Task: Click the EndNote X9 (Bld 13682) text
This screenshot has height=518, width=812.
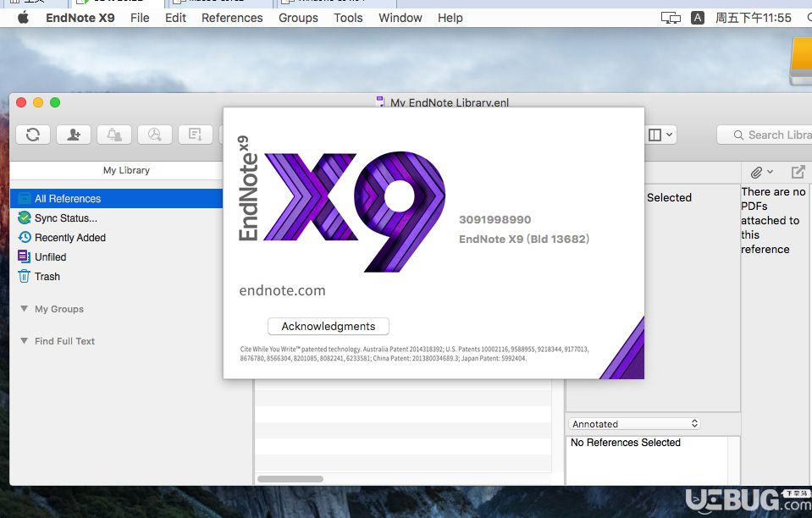Action: (x=524, y=239)
